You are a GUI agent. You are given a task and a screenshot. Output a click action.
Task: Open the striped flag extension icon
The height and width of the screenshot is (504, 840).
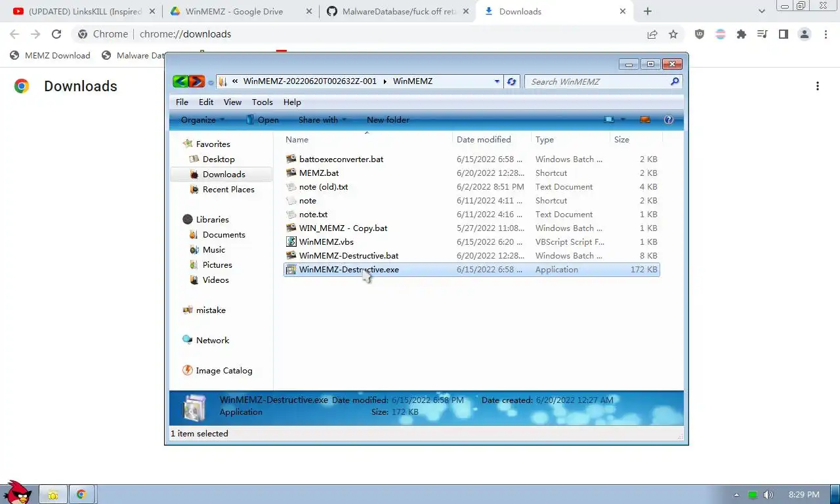tap(721, 34)
